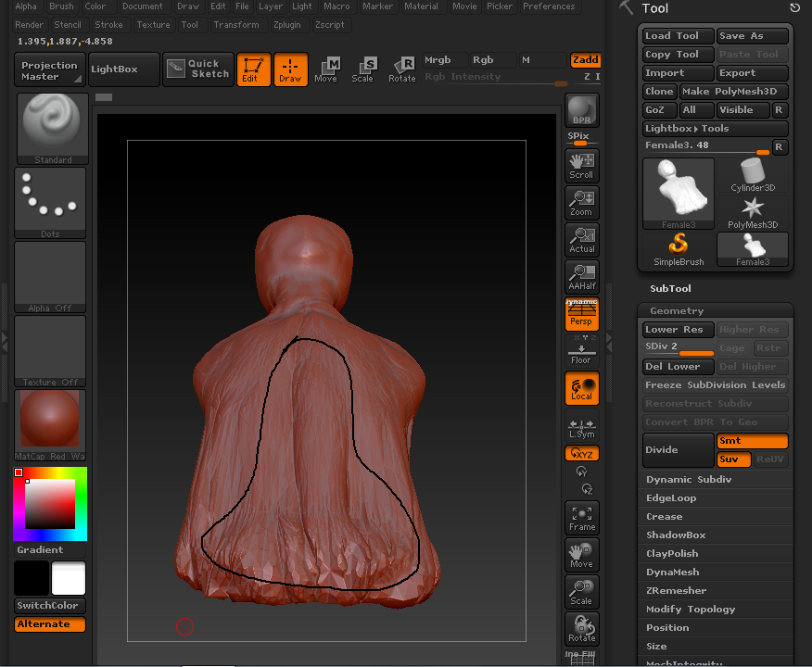Open the Dots stroke picker
Screen dimensions: 812x667
click(50, 203)
